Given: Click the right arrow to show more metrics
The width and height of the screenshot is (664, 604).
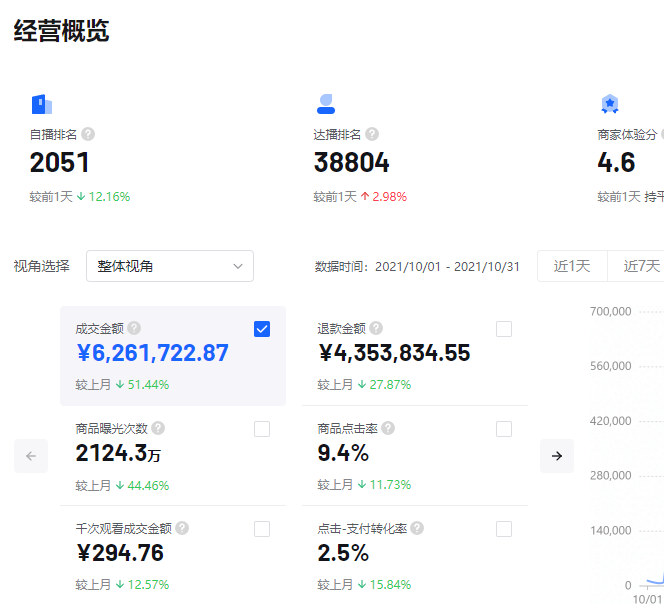Looking at the screenshot, I should point(557,456).
